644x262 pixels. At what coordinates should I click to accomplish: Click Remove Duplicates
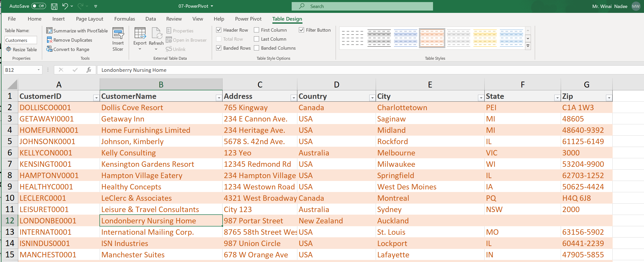click(69, 40)
